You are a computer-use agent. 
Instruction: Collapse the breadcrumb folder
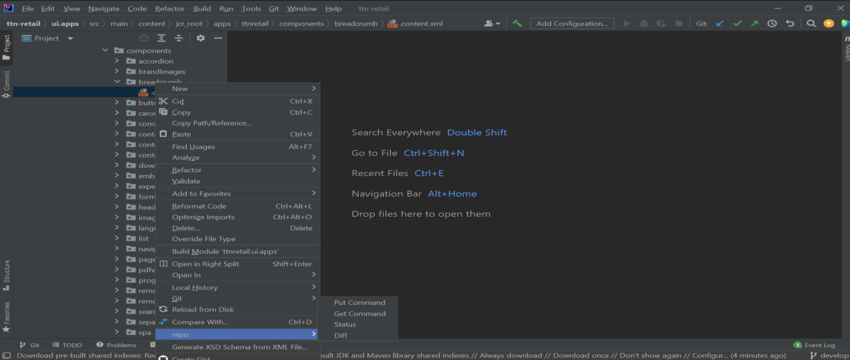[x=117, y=82]
